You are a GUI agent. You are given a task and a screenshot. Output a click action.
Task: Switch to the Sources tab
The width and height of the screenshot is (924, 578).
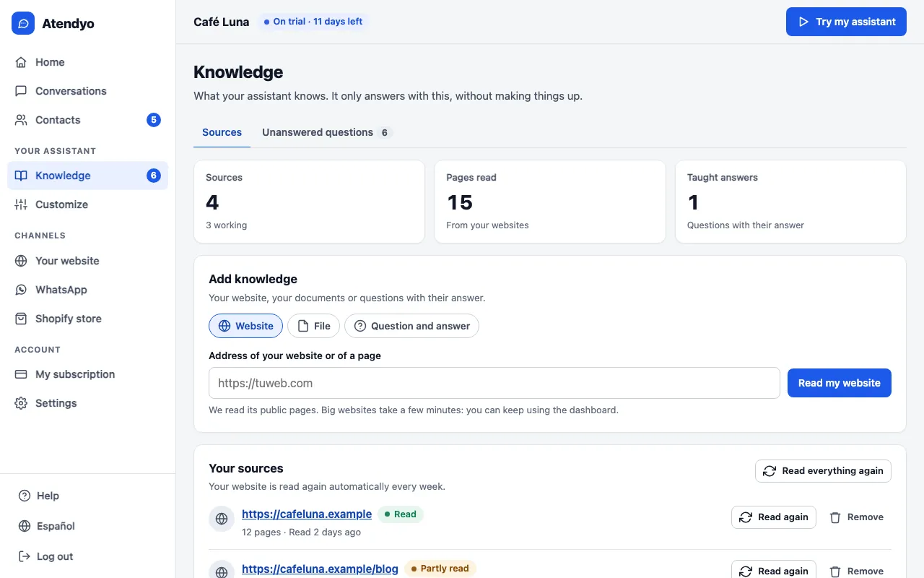coord(222,132)
